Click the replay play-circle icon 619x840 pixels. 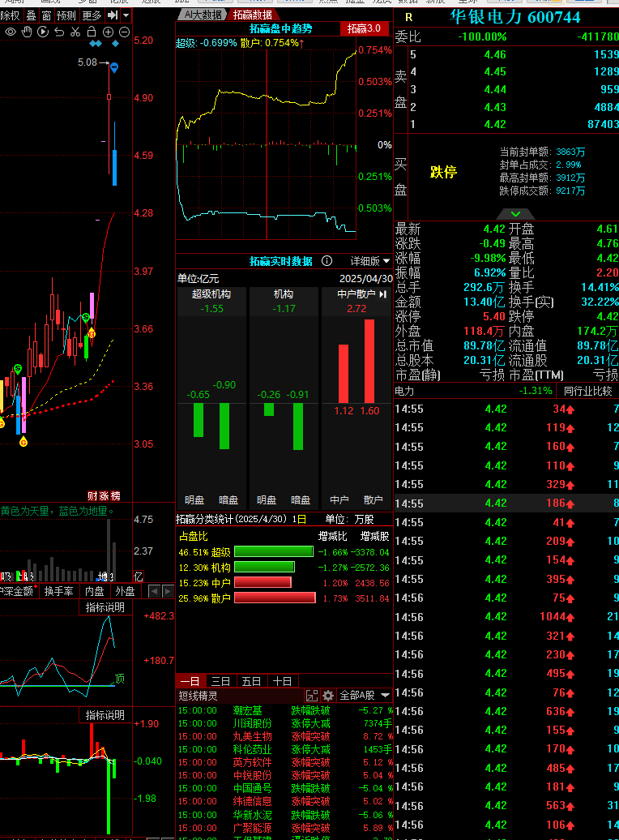click(43, 32)
